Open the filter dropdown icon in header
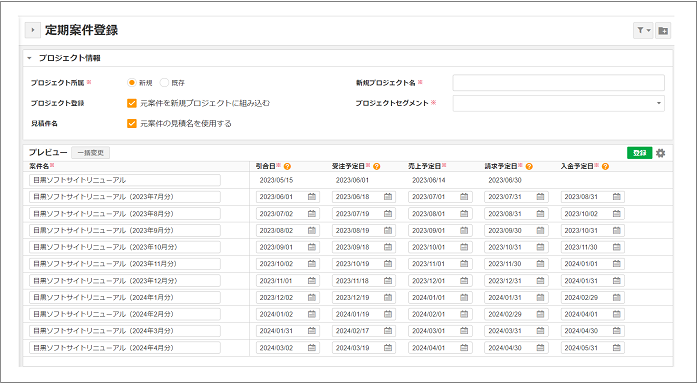700x386 pixels. [643, 30]
